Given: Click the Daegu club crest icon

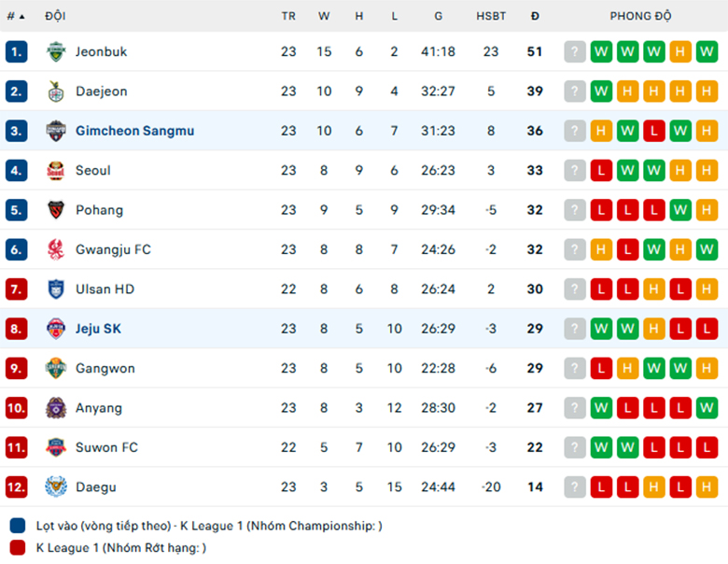Looking at the screenshot, I should [56, 486].
